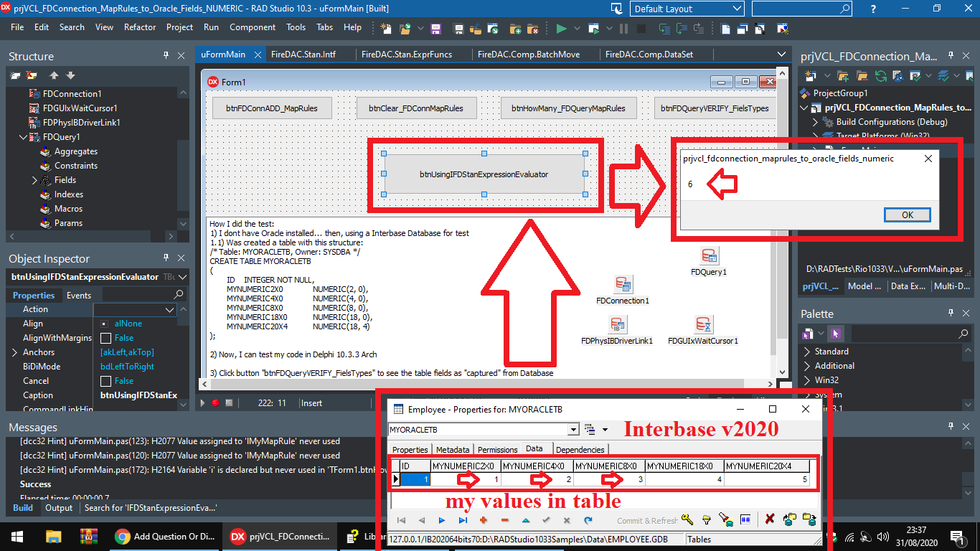The height and width of the screenshot is (551, 980).
Task: Click OK in the message dialog
Action: pos(907,215)
